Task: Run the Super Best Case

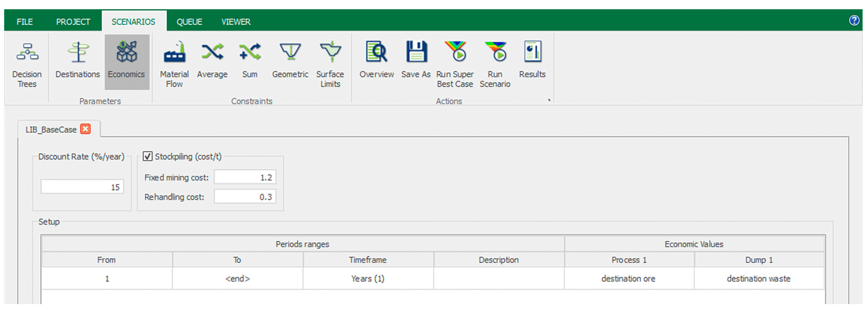Action: point(455,64)
